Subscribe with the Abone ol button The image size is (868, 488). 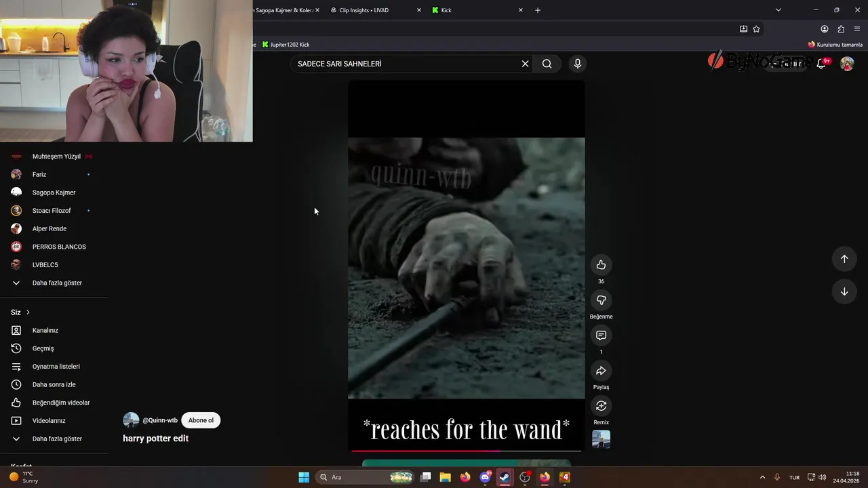tap(201, 420)
